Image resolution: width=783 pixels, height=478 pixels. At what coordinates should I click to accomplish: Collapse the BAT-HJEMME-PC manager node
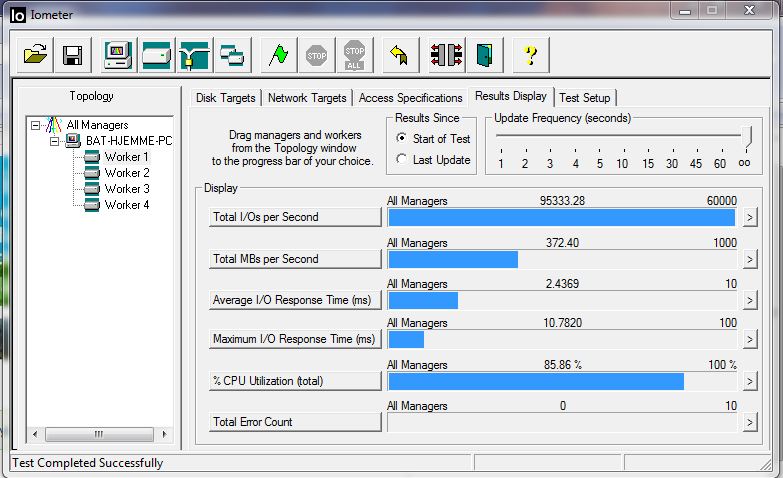[54, 141]
